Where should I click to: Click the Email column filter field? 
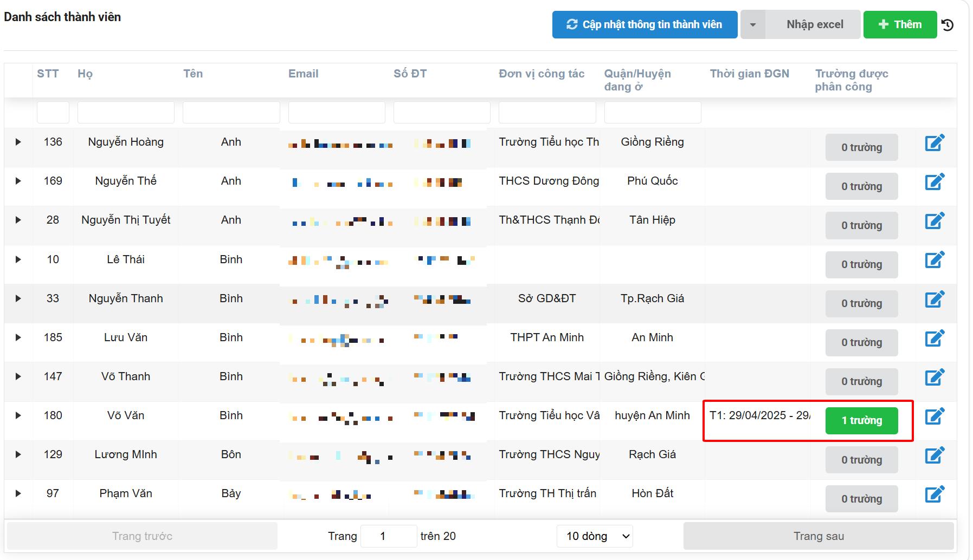pos(336,113)
